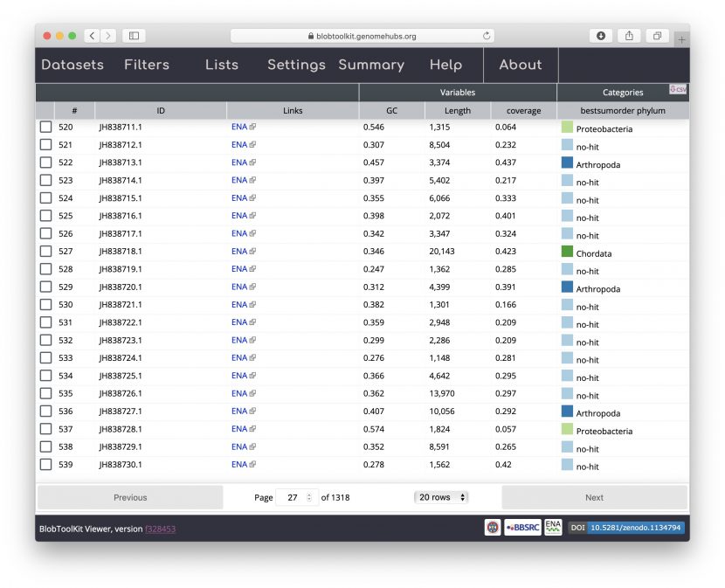The width and height of the screenshot is (725, 588).
Task: Open the Filters menu
Action: coord(146,65)
